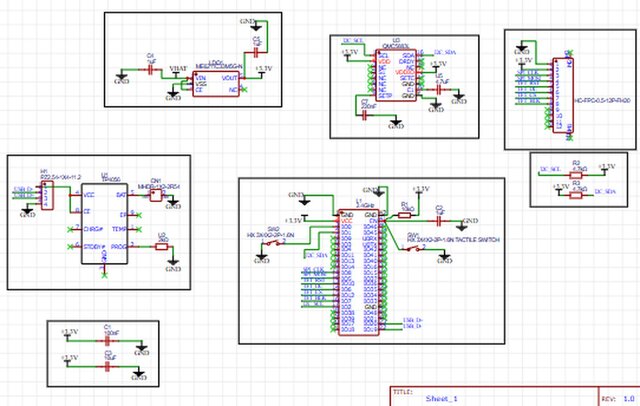The height and width of the screenshot is (406, 640).
Task: Select the left tactile switch near module IO0
Action: 273,244
